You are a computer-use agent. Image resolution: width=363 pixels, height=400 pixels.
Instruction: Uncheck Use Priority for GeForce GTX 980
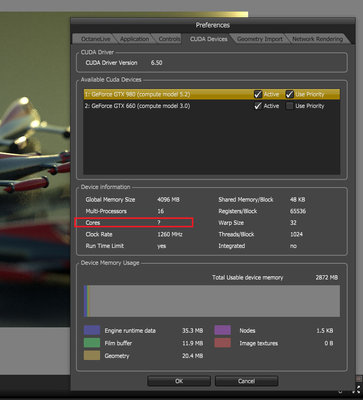coord(289,94)
